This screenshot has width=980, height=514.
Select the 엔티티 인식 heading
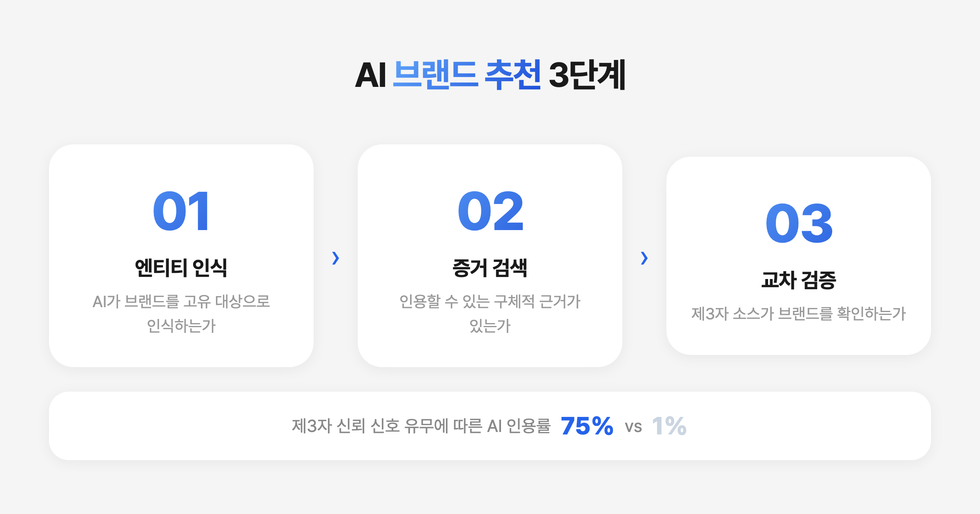click(x=181, y=268)
